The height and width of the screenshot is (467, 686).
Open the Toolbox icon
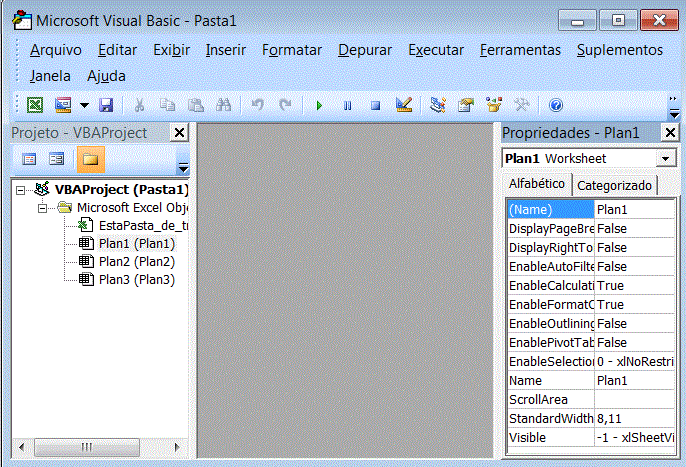point(522,105)
